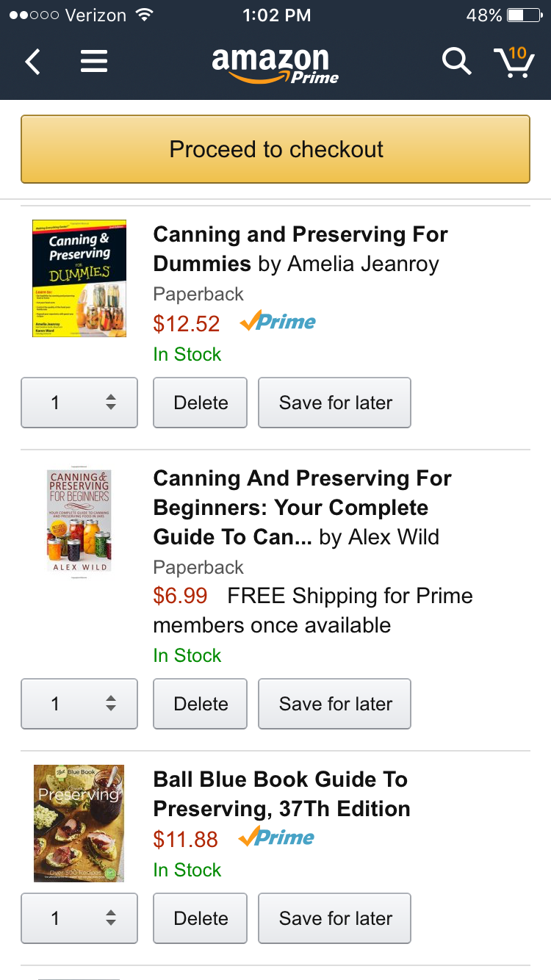The image size is (551, 980).
Task: Tap Prime badge on Dummies book
Action: pos(278,322)
